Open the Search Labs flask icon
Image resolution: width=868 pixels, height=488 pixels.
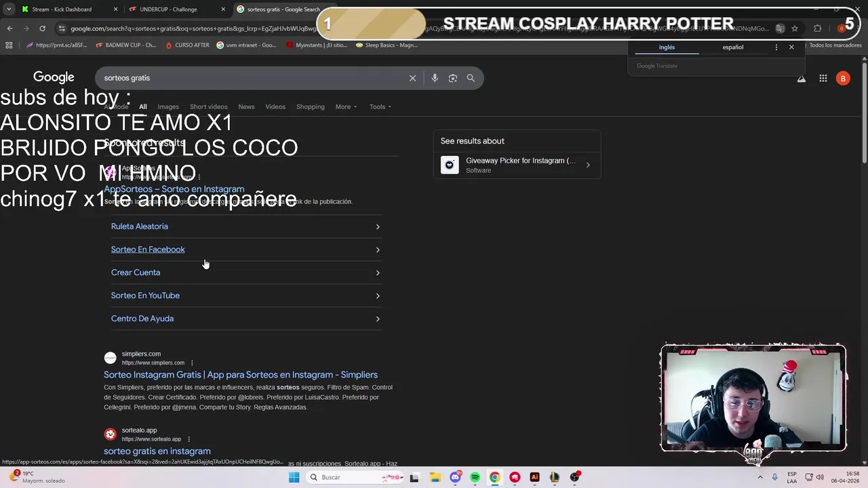coord(802,79)
